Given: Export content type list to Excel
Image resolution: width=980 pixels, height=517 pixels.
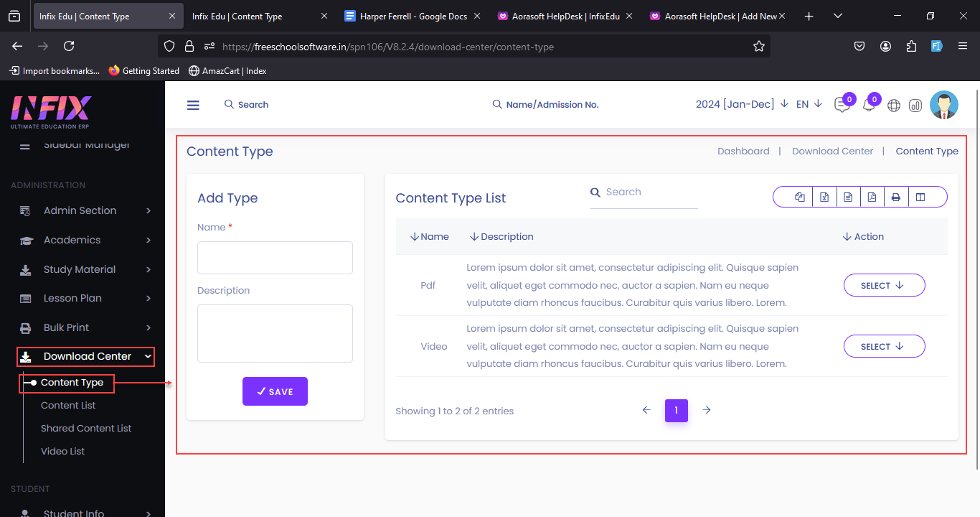Looking at the screenshot, I should click(824, 197).
